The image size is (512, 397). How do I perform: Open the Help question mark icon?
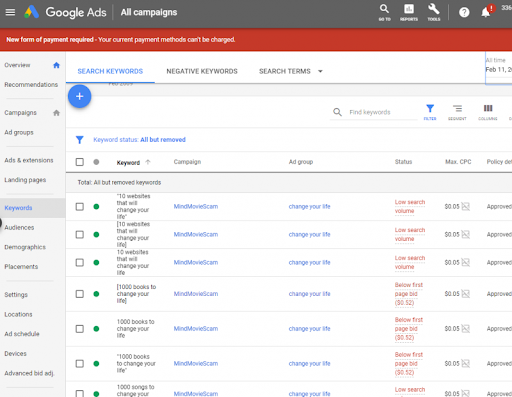[x=464, y=12]
